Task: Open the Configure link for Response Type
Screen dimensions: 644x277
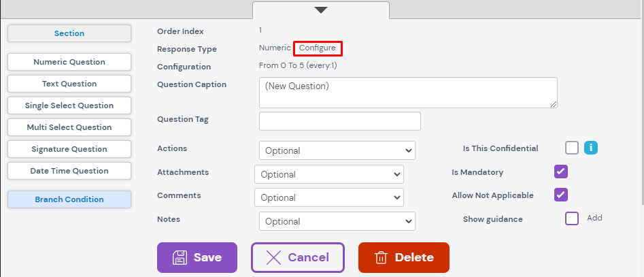Action: pos(318,48)
